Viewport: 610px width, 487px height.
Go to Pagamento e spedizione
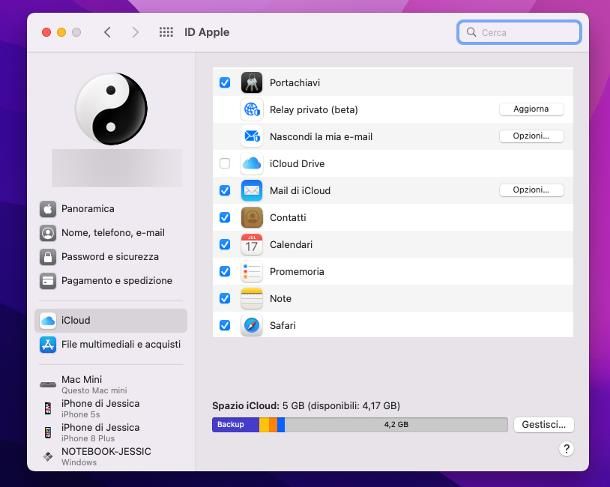click(111, 281)
